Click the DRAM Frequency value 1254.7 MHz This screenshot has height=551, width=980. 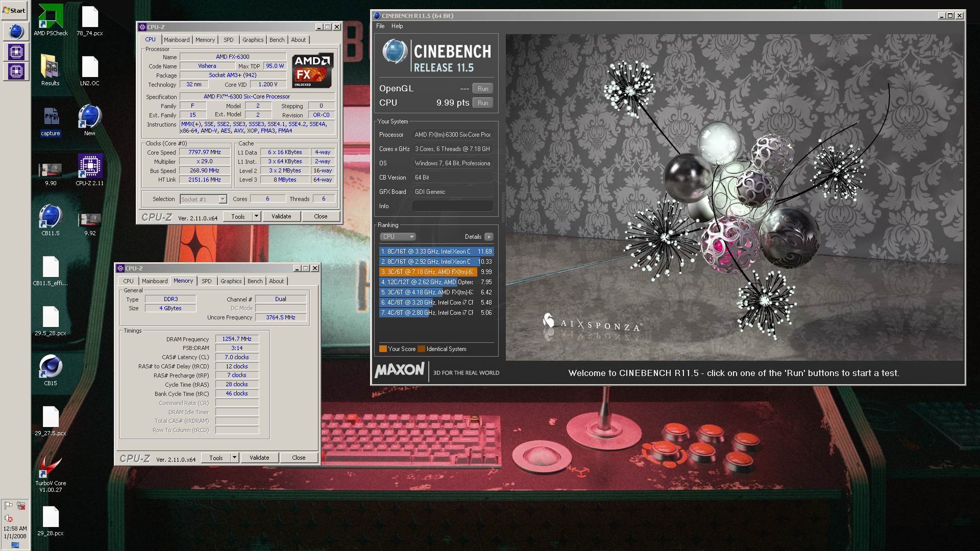(x=237, y=339)
